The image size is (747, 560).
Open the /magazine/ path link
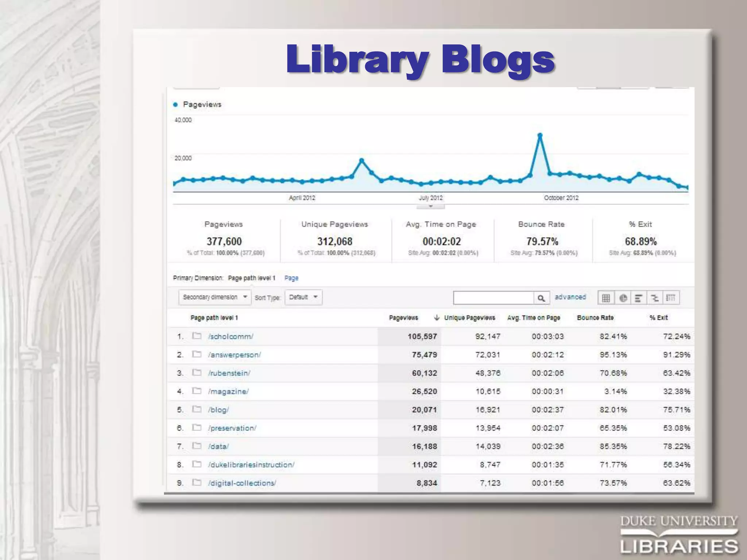pos(228,391)
